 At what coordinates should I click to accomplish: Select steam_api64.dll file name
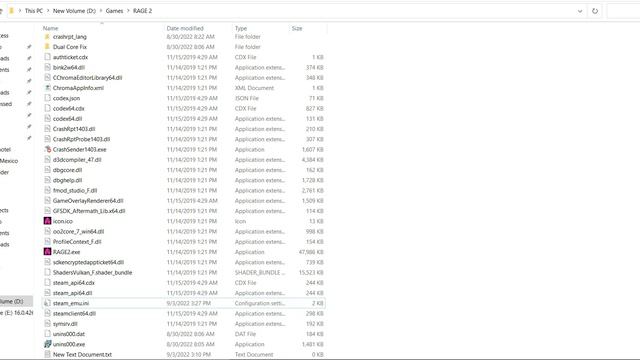click(72, 293)
